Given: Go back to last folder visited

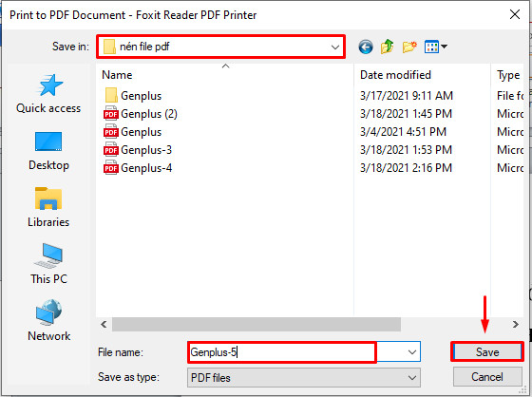Looking at the screenshot, I should click(x=366, y=47).
